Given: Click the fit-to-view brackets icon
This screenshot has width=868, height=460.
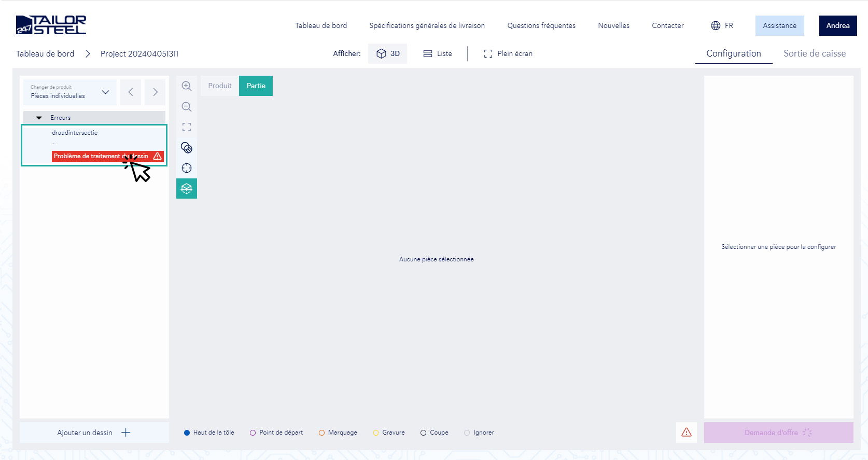Looking at the screenshot, I should click(x=187, y=127).
